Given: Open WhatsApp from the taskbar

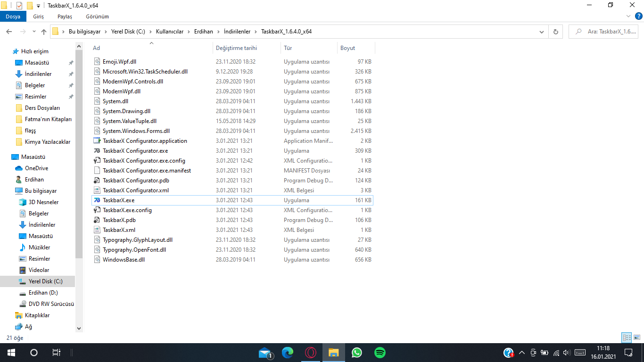Looking at the screenshot, I should tap(357, 353).
